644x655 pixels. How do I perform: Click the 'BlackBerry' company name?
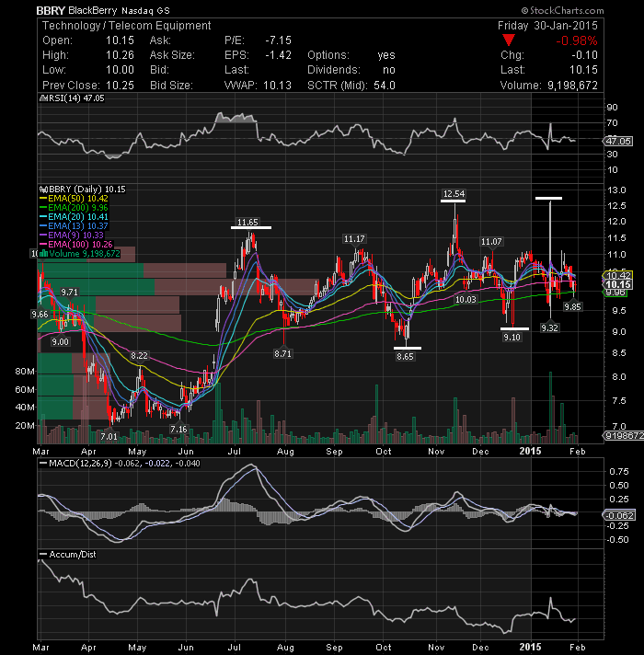point(93,10)
